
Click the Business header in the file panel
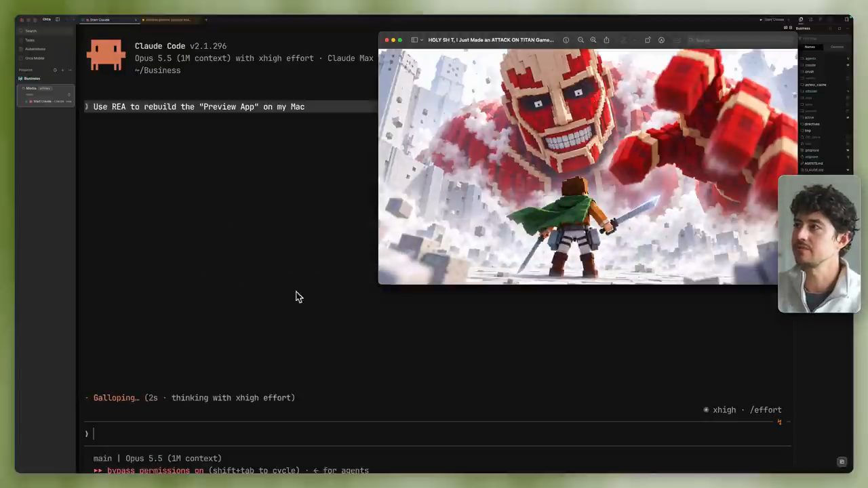(803, 28)
